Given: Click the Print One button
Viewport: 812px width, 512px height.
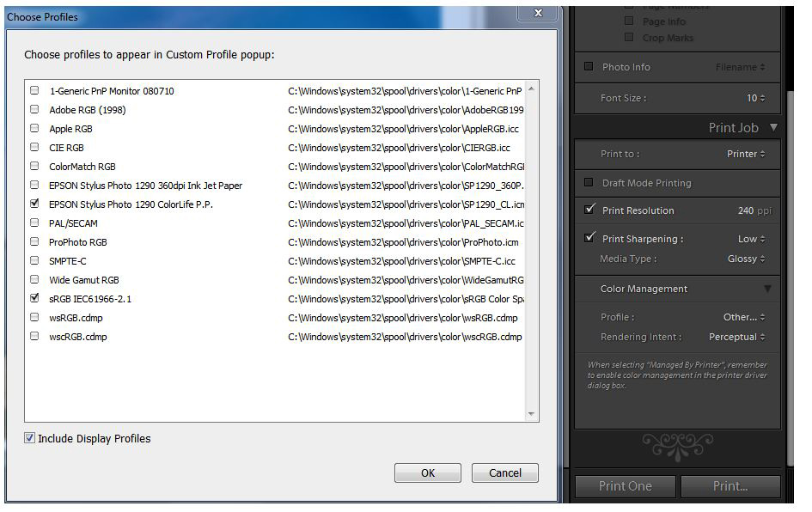Looking at the screenshot, I should 625,486.
